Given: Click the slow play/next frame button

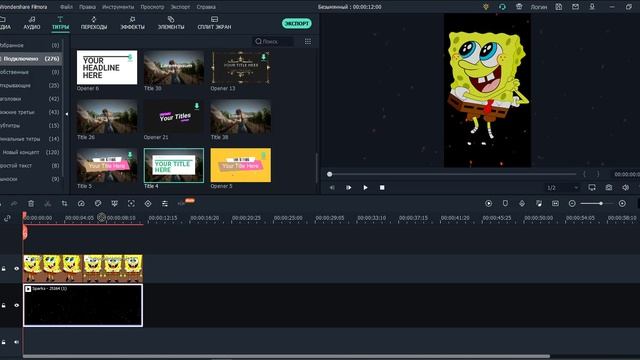Looking at the screenshot, I should (x=349, y=188).
